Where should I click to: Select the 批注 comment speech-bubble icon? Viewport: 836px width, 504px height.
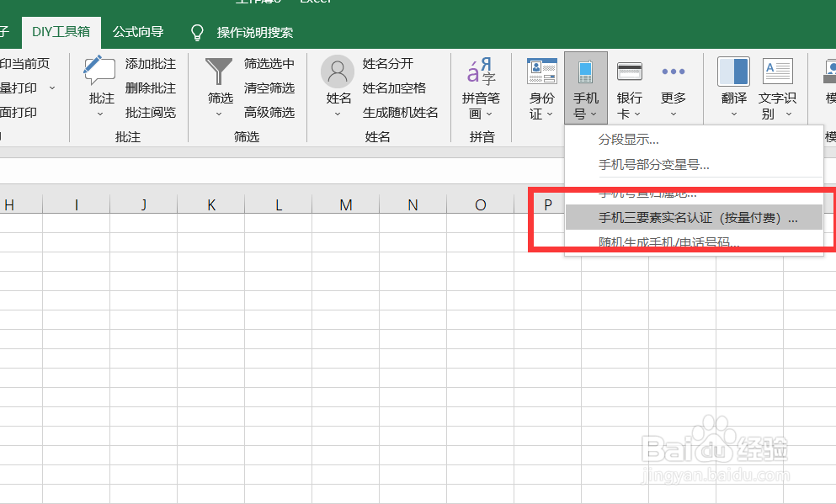click(x=99, y=71)
